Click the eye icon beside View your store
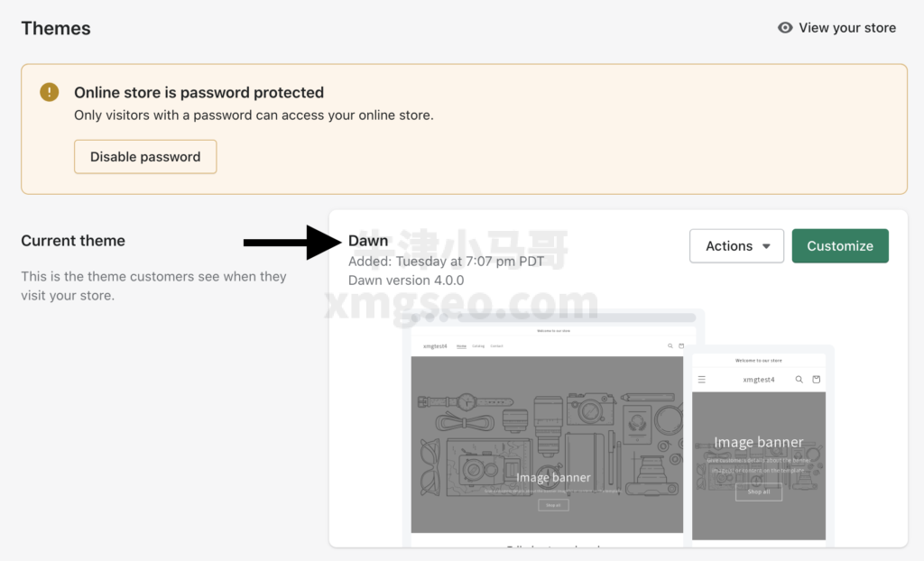This screenshot has height=561, width=924. (785, 28)
